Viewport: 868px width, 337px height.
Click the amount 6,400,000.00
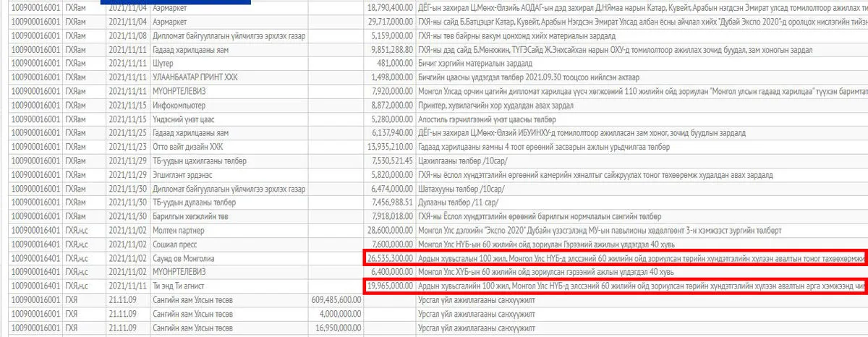click(x=393, y=272)
